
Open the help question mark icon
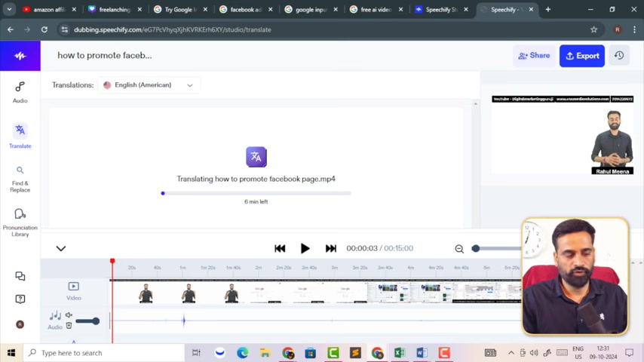pyautogui.click(x=20, y=299)
